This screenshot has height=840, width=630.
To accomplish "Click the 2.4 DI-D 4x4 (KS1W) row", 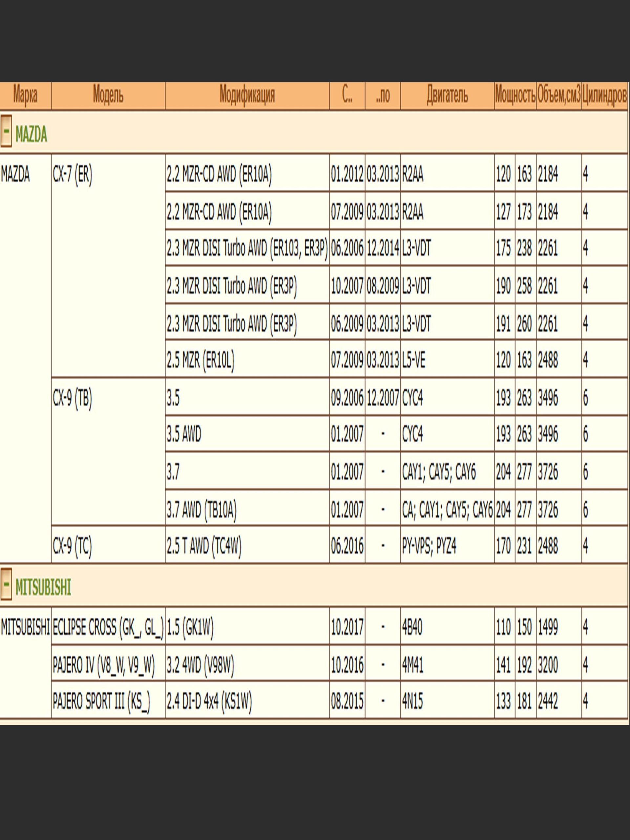I will (209, 701).
